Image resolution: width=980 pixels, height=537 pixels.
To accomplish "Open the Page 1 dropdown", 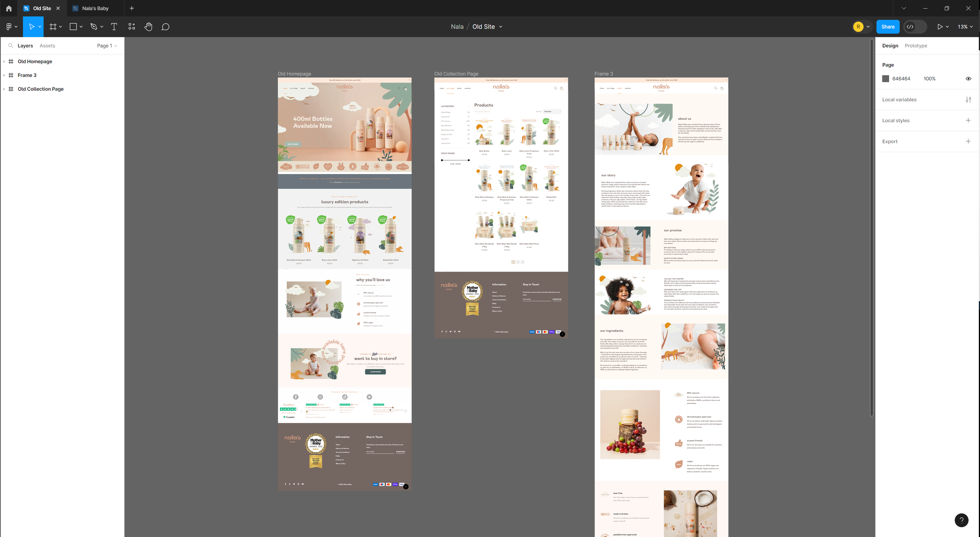I will point(107,46).
